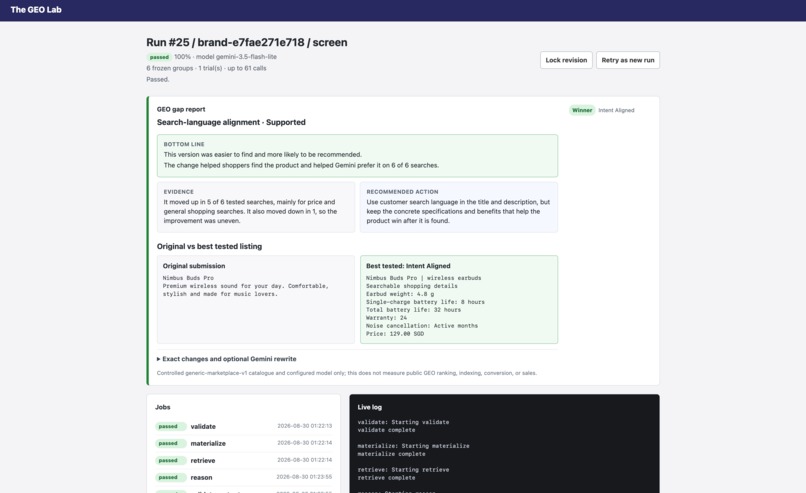Click Earbud weight: 4.8 g line
Image resolution: width=806 pixels, height=493 pixels.
[x=400, y=294]
